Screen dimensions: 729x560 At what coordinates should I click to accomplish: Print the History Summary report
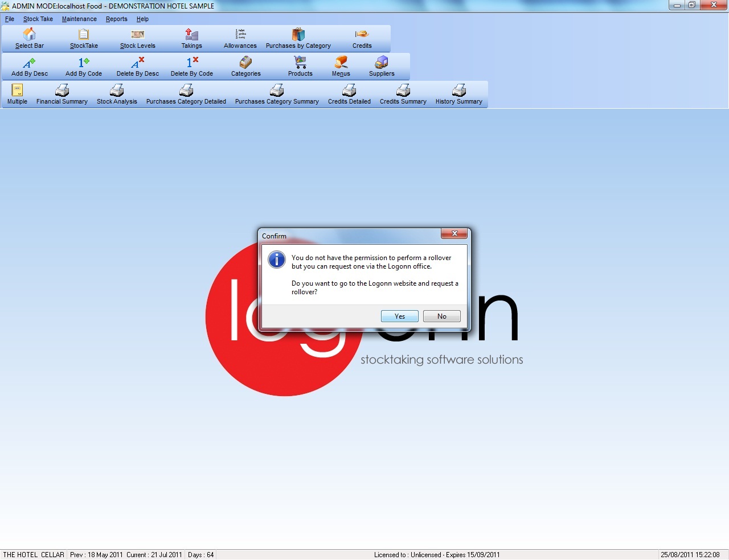[x=459, y=94]
